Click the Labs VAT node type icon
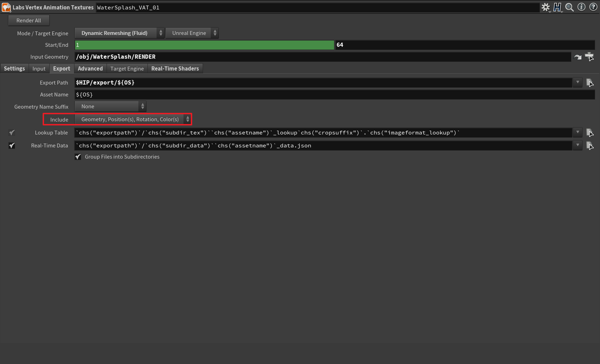600x364 pixels. coord(6,7)
